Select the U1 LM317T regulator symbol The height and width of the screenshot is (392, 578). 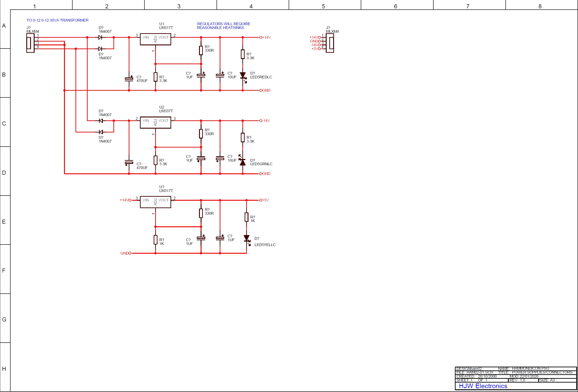click(x=155, y=39)
